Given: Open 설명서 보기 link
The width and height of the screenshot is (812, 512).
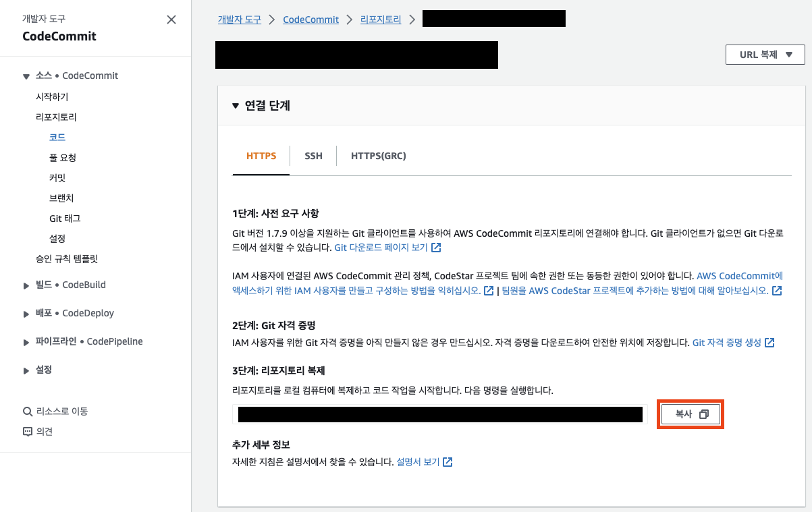Looking at the screenshot, I should point(418,462).
